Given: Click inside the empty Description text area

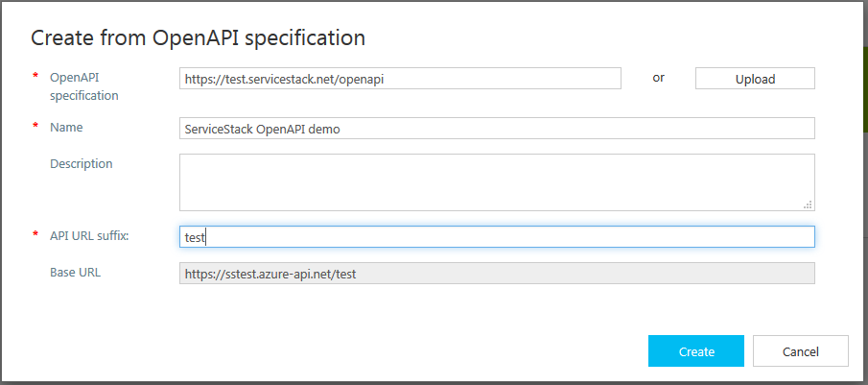Looking at the screenshot, I should point(496,181).
